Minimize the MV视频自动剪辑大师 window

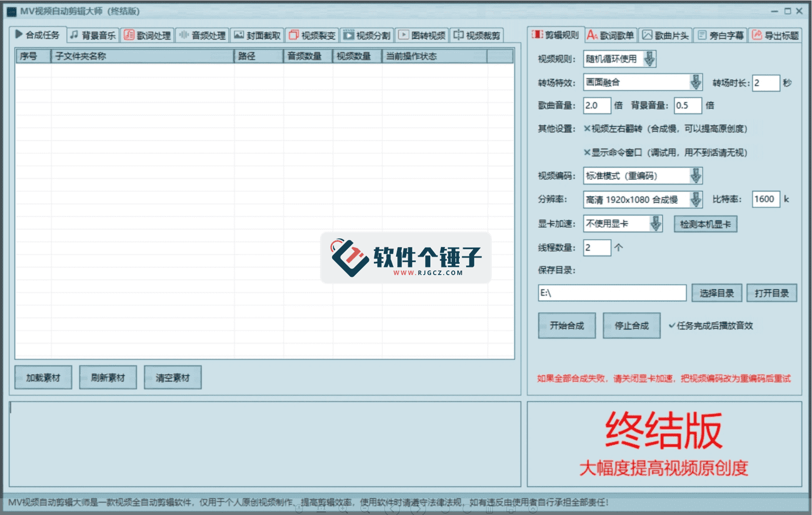click(774, 11)
